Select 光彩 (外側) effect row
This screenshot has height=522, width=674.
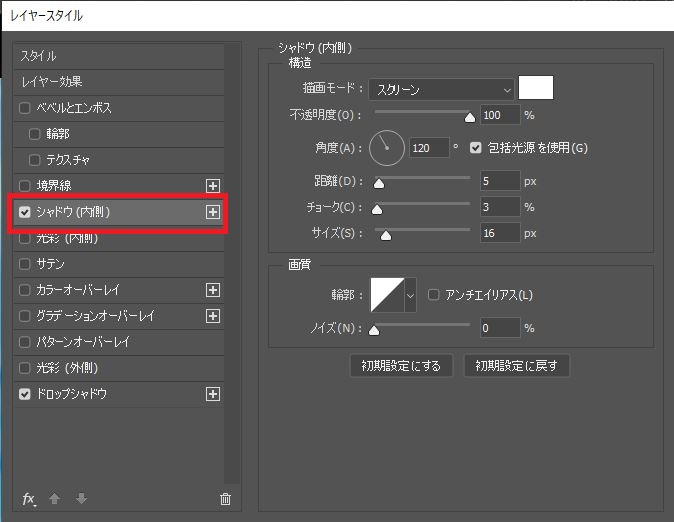pyautogui.click(x=119, y=368)
